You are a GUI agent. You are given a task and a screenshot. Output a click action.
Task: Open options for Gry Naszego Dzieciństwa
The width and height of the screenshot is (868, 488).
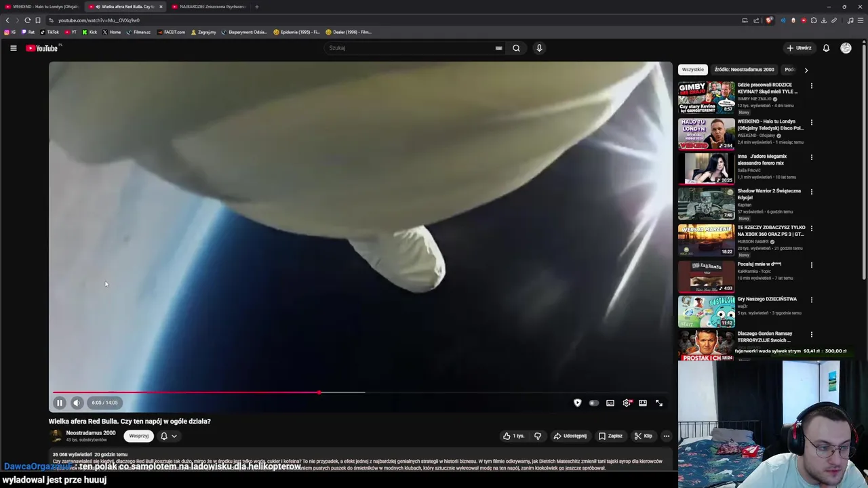click(x=811, y=300)
